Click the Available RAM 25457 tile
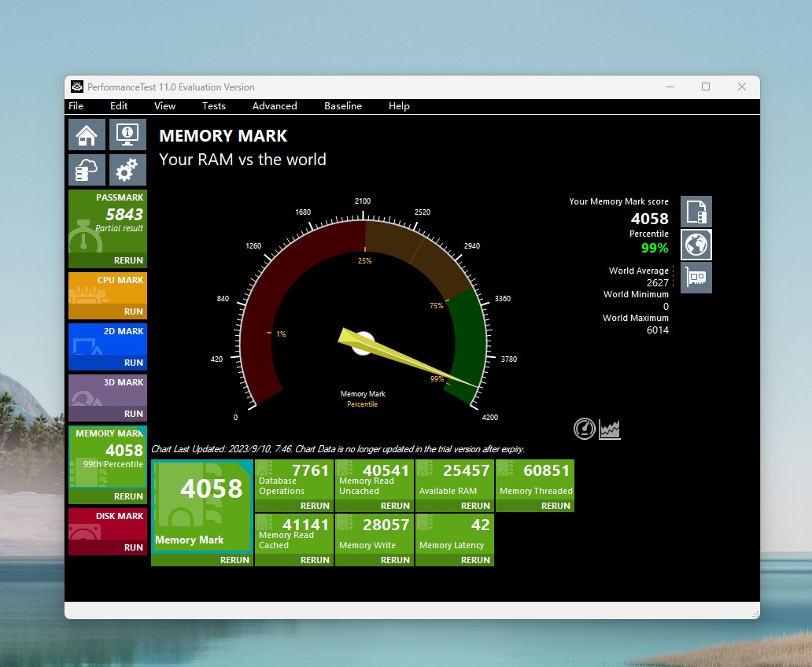The image size is (812, 667). (455, 480)
